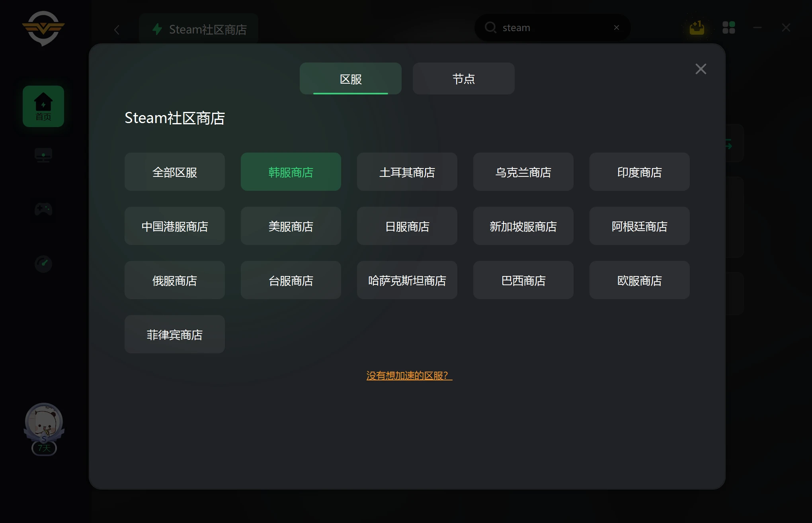Image resolution: width=812 pixels, height=523 pixels.
Task: Open the game controller sidebar icon
Action: [x=43, y=209]
